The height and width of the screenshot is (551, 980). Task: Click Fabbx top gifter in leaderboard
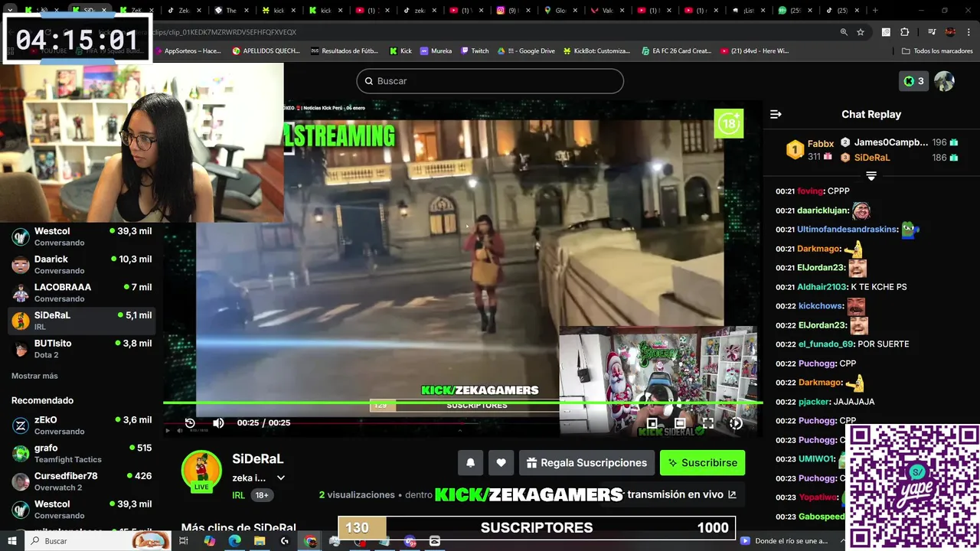pos(821,144)
